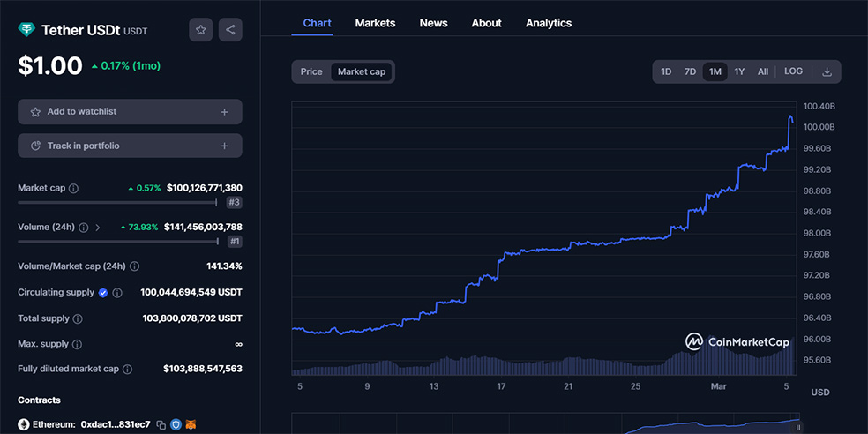Click Track in portfolio button

point(130,146)
